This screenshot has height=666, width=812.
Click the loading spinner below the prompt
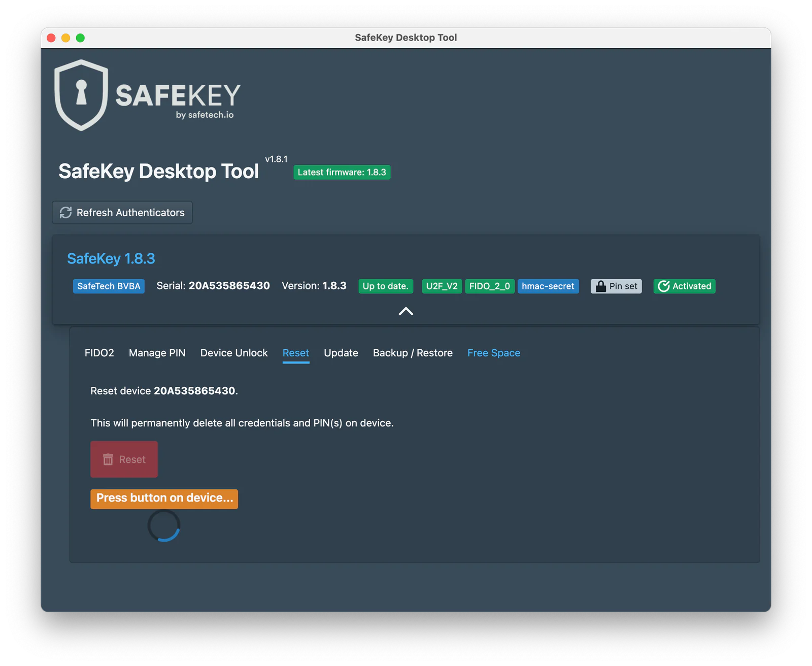coord(164,525)
